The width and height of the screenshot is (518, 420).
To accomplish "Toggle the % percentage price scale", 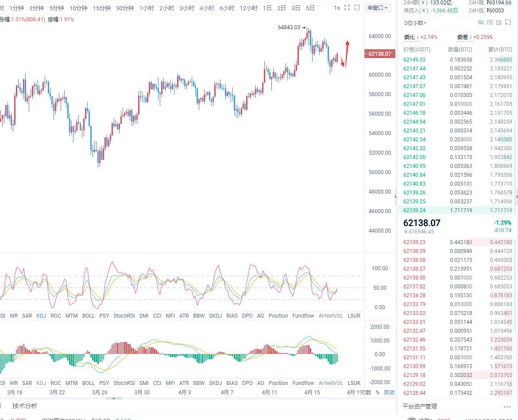I will click(378, 392).
